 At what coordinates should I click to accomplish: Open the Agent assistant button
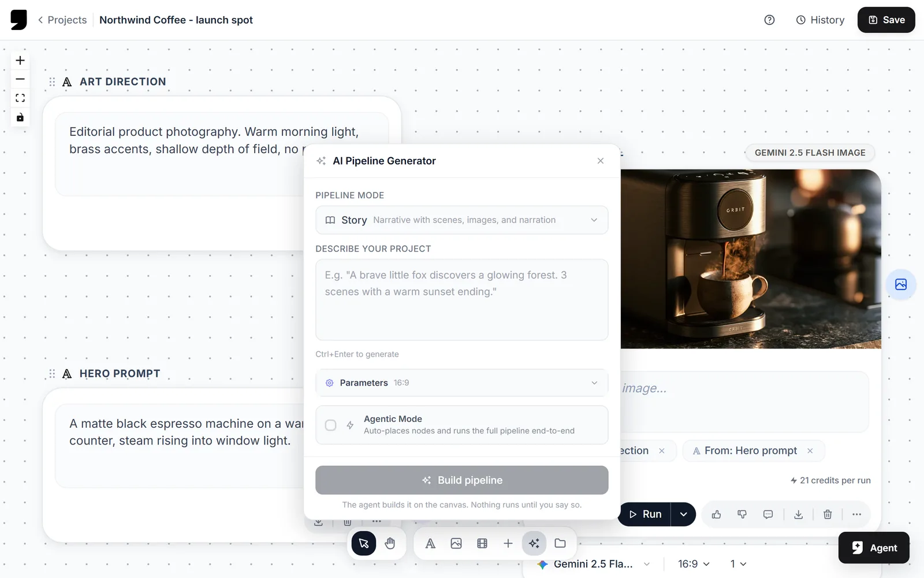[874, 547]
